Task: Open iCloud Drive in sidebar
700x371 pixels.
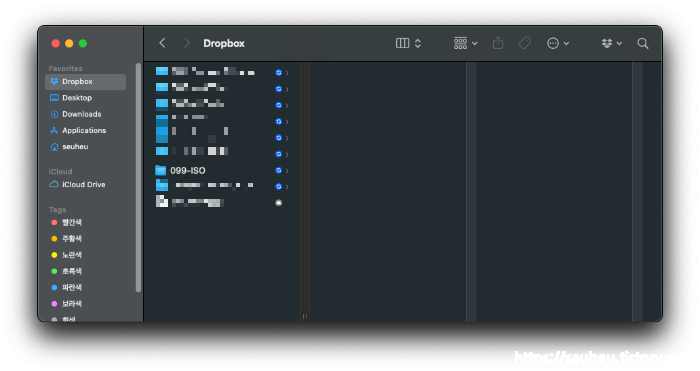Action: click(x=85, y=184)
